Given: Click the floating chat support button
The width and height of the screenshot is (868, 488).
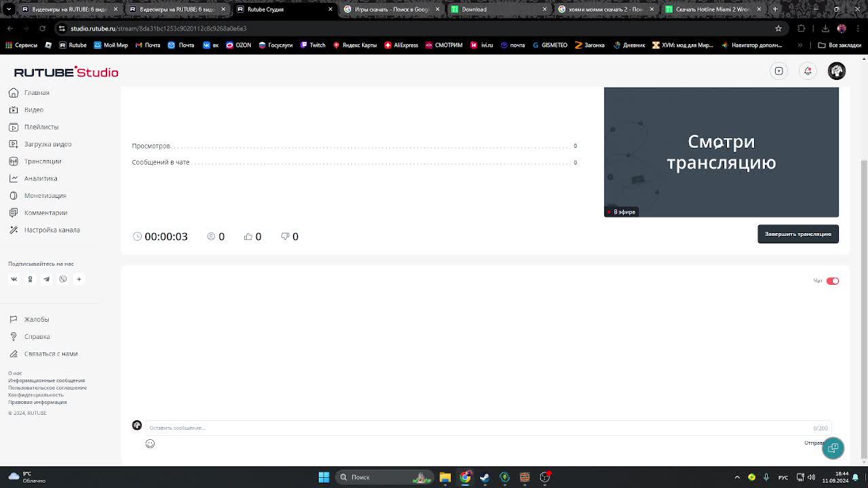Looking at the screenshot, I should 833,448.
